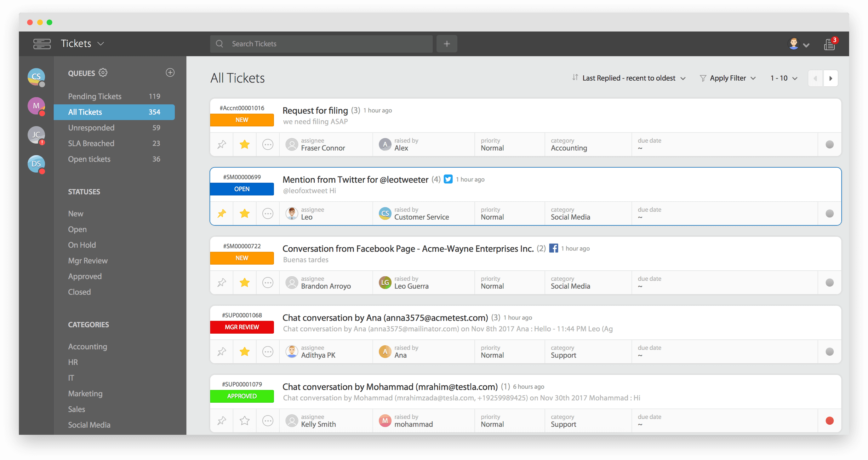Unstar the Request for filing ticket
The height and width of the screenshot is (460, 868).
244,145
